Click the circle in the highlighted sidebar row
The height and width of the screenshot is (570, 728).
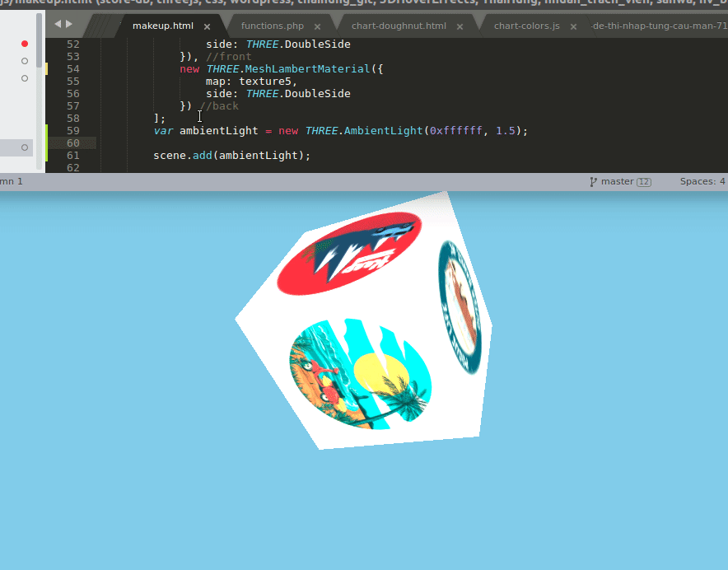[x=25, y=147]
